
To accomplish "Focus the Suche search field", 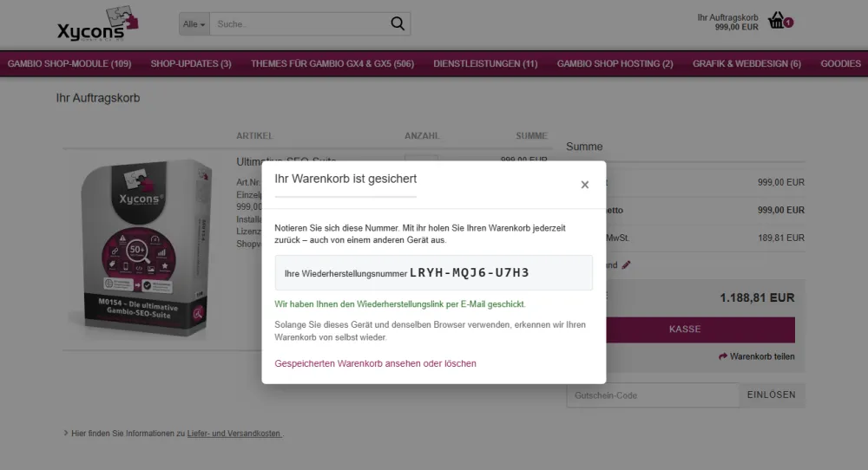I will click(299, 24).
